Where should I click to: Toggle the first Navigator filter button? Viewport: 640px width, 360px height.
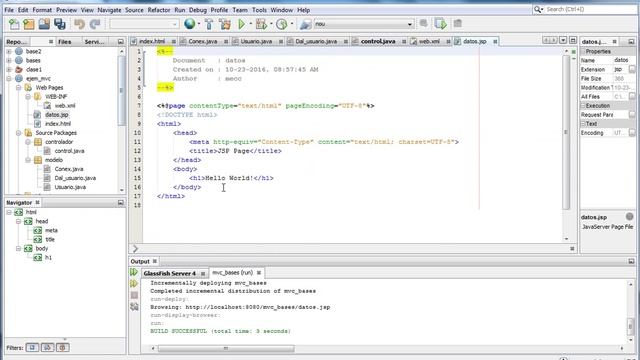pyautogui.click(x=32, y=348)
